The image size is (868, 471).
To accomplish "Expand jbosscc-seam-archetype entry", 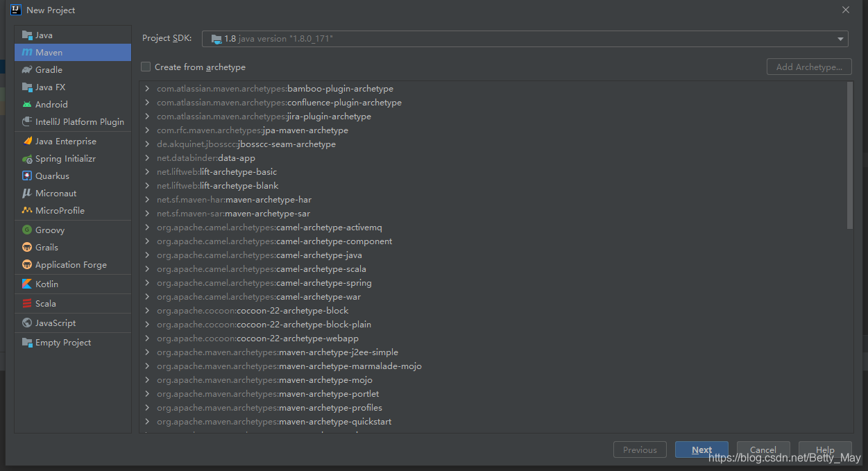I will (147, 144).
